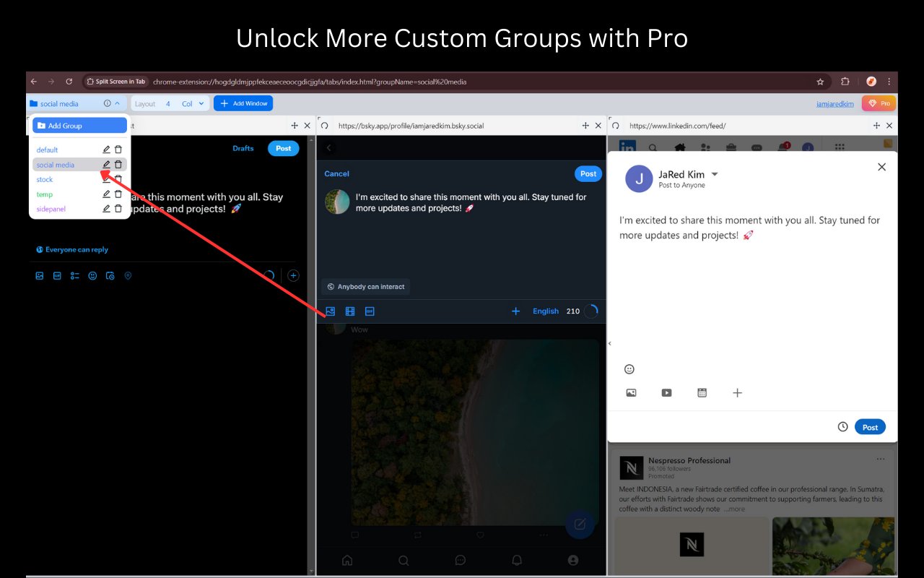This screenshot has height=578, width=924.
Task: Delete the sidepanel group via trash icon
Action: (x=118, y=209)
